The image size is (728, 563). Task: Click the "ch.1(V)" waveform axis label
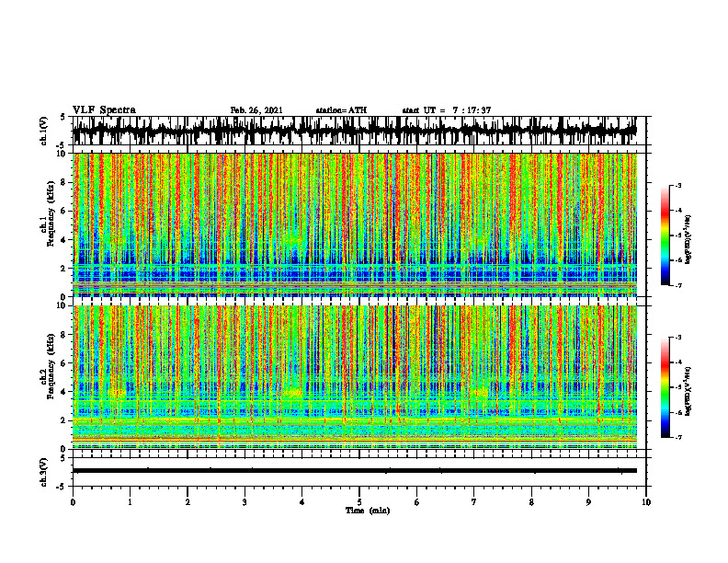click(43, 131)
